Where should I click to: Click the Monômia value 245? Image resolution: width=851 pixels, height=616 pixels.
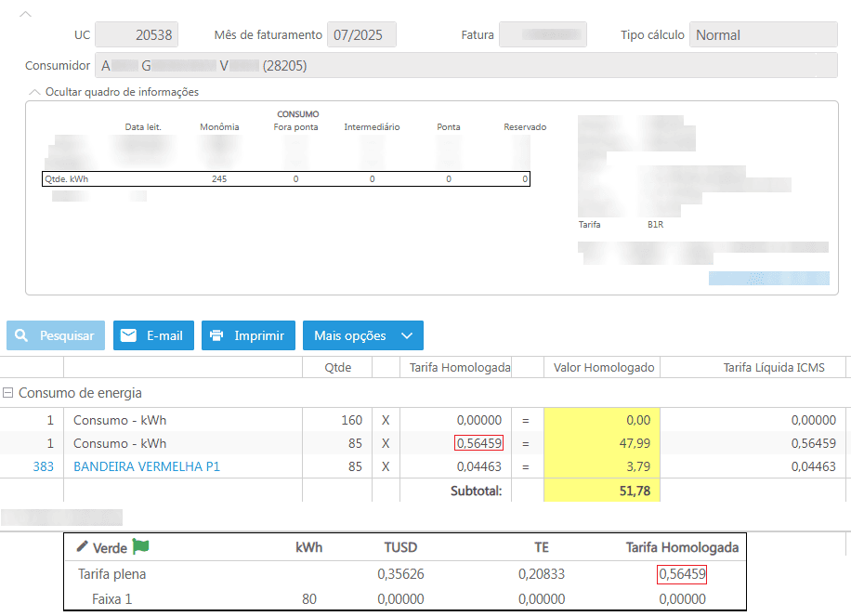click(x=219, y=179)
